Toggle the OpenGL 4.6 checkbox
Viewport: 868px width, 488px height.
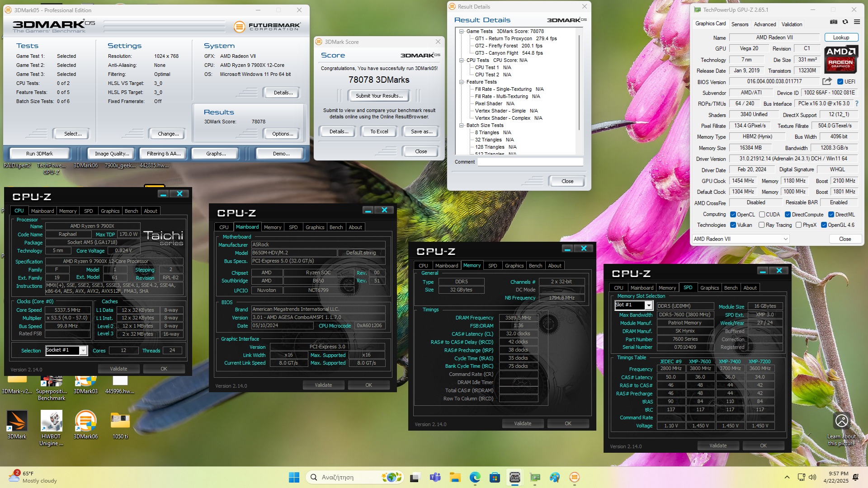pos(824,225)
